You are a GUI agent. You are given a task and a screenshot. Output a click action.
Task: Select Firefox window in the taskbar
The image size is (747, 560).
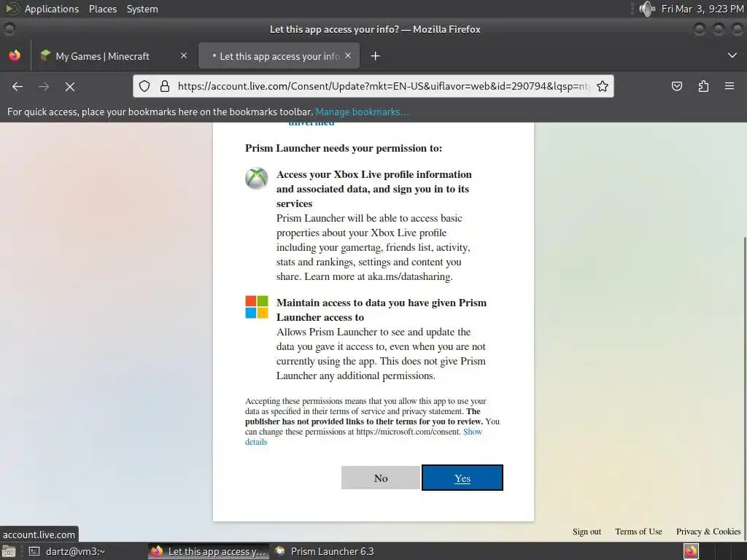(x=209, y=551)
